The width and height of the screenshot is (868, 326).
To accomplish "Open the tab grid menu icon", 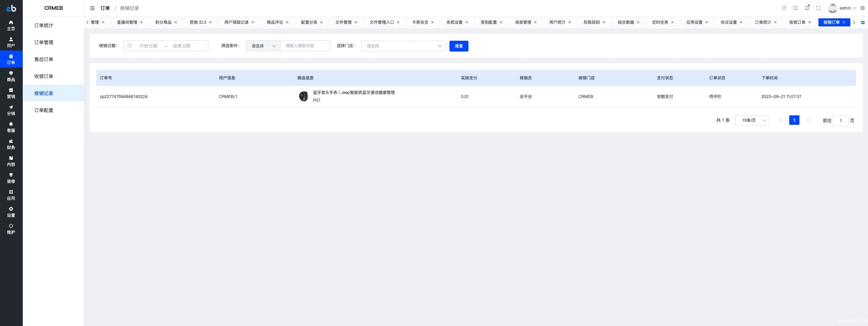I will click(863, 22).
